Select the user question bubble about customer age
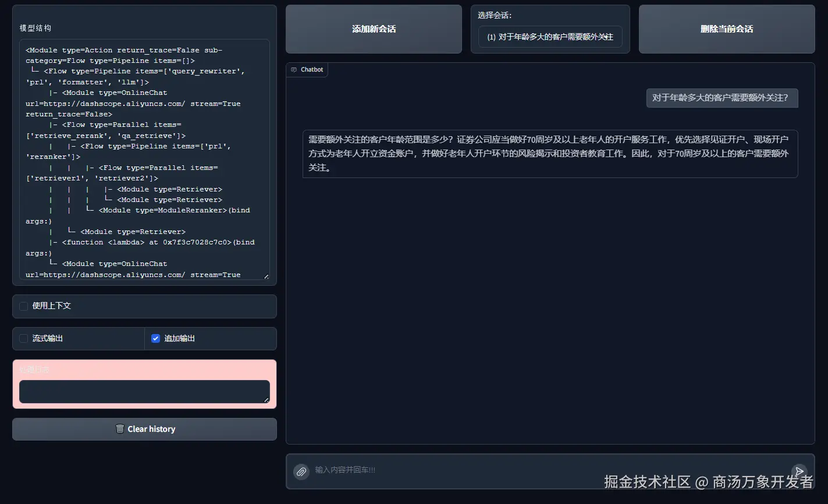The height and width of the screenshot is (504, 828). [x=722, y=98]
